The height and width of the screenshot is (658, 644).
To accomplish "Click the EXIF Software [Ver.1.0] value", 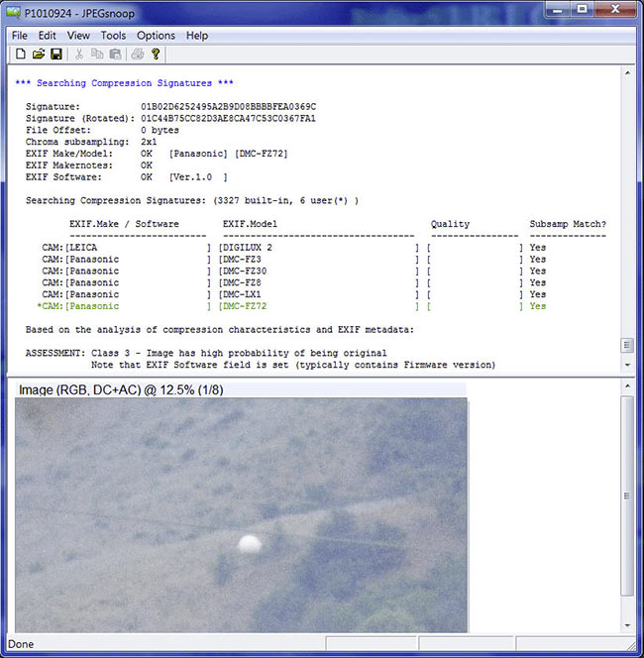I will 198,177.
